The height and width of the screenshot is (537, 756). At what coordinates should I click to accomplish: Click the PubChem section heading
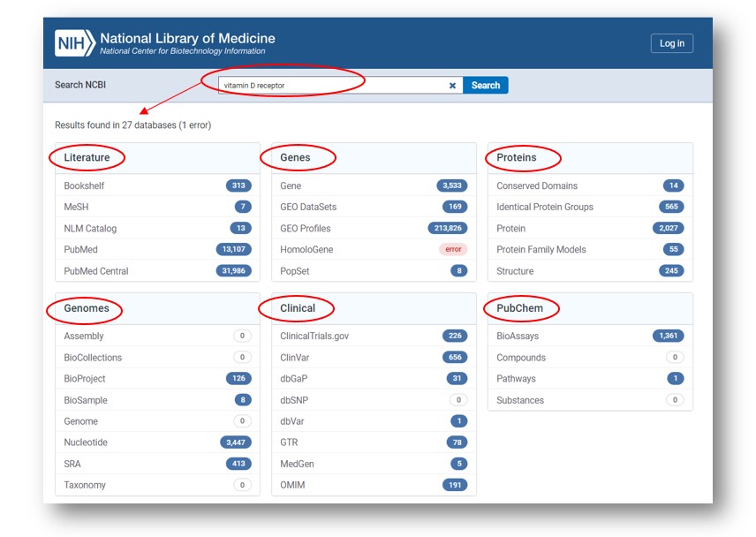519,308
